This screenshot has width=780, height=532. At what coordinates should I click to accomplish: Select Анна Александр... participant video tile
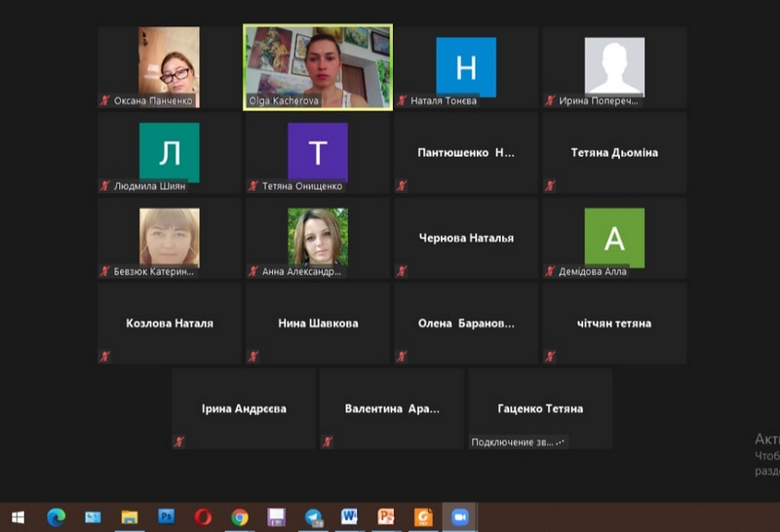tap(318, 237)
